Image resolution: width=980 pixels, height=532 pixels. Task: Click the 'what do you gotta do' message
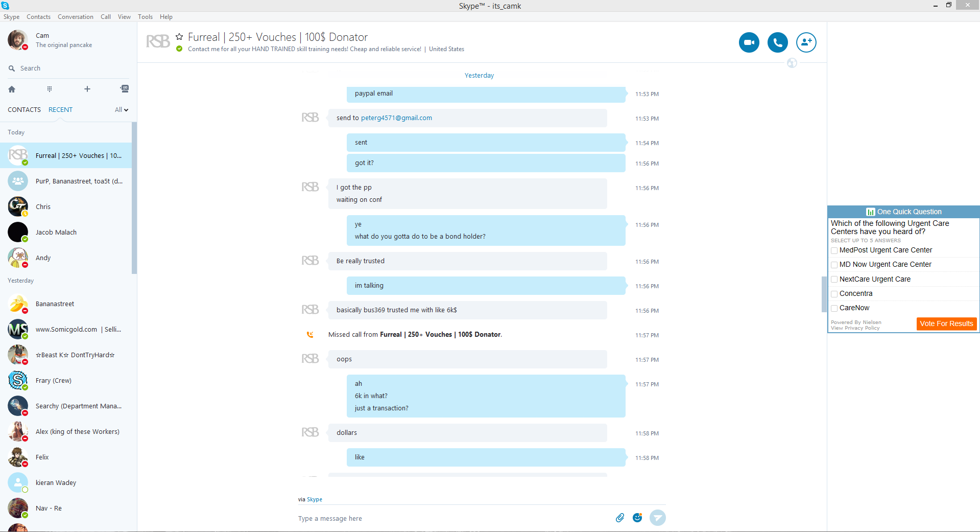(420, 237)
